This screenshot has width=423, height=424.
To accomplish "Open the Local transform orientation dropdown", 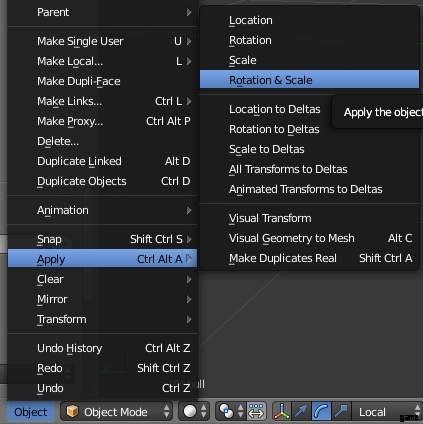I will (387, 412).
